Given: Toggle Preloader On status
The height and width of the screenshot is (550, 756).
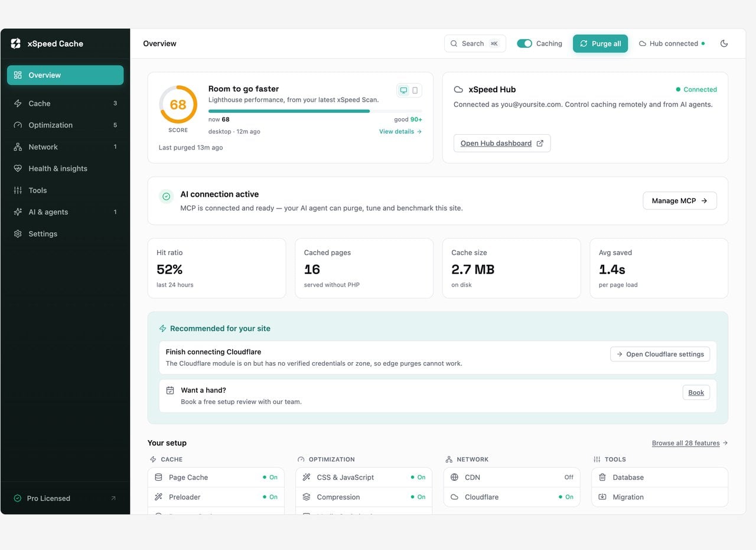Looking at the screenshot, I should (270, 497).
